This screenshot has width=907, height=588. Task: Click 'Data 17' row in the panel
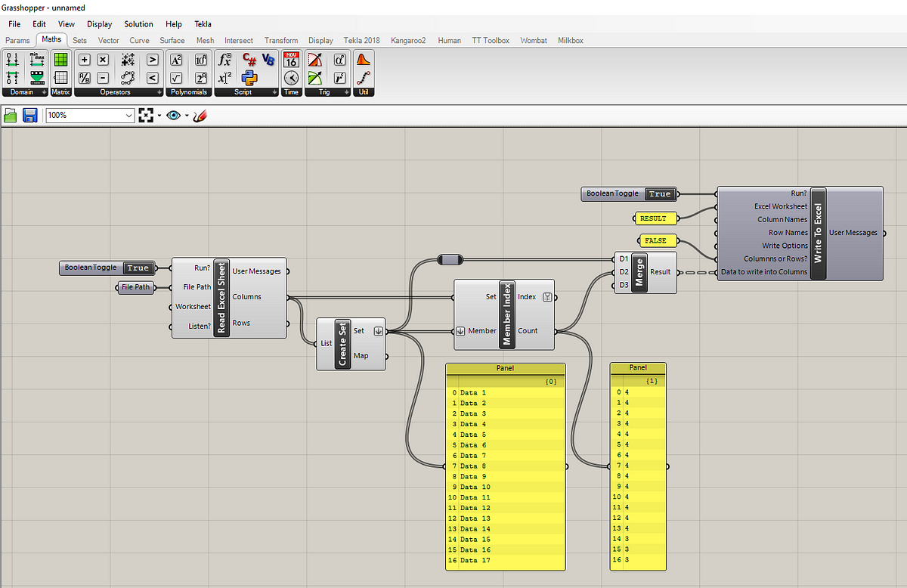(506, 560)
